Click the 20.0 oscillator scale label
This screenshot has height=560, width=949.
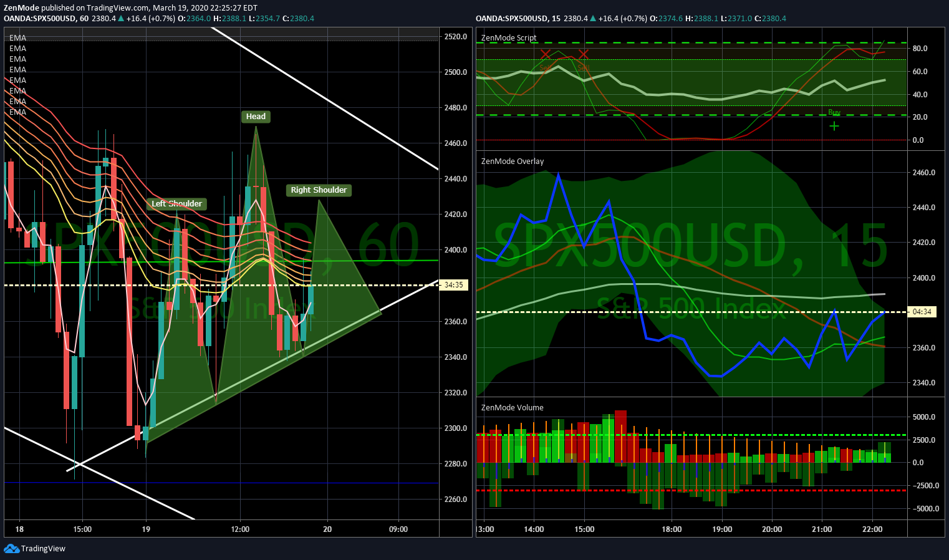coord(920,117)
